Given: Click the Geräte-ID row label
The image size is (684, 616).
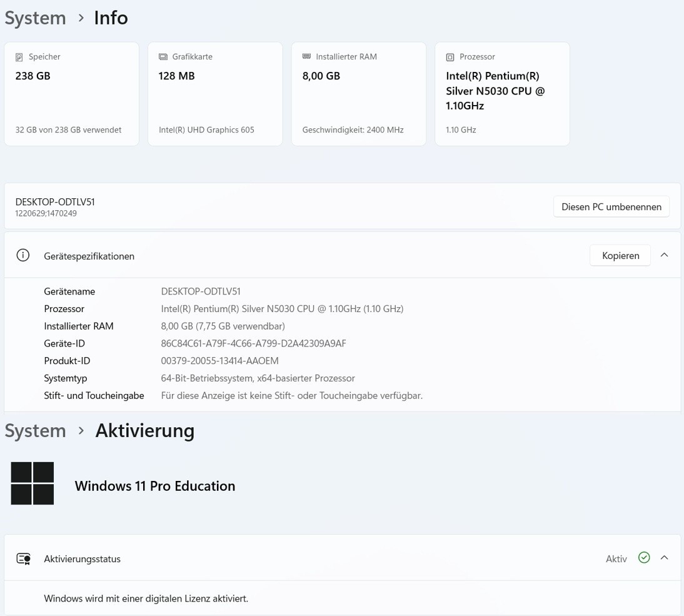Looking at the screenshot, I should pyautogui.click(x=64, y=343).
